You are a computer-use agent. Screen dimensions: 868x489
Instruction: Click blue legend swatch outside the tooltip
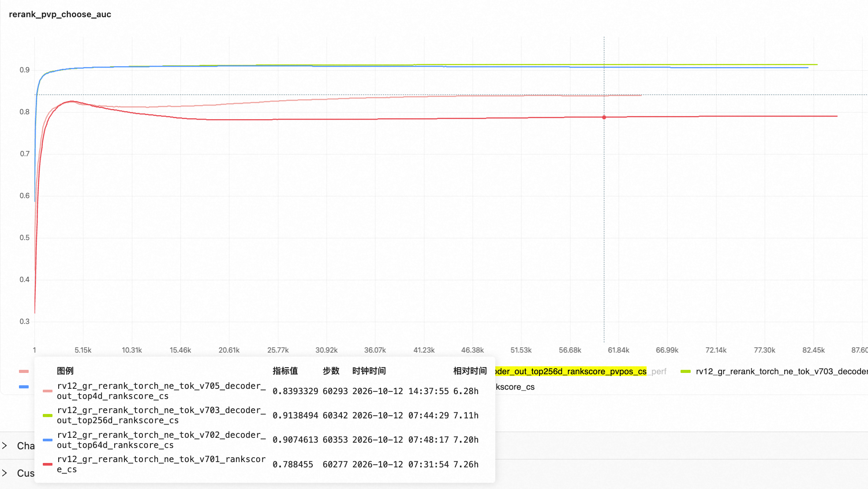pos(24,387)
